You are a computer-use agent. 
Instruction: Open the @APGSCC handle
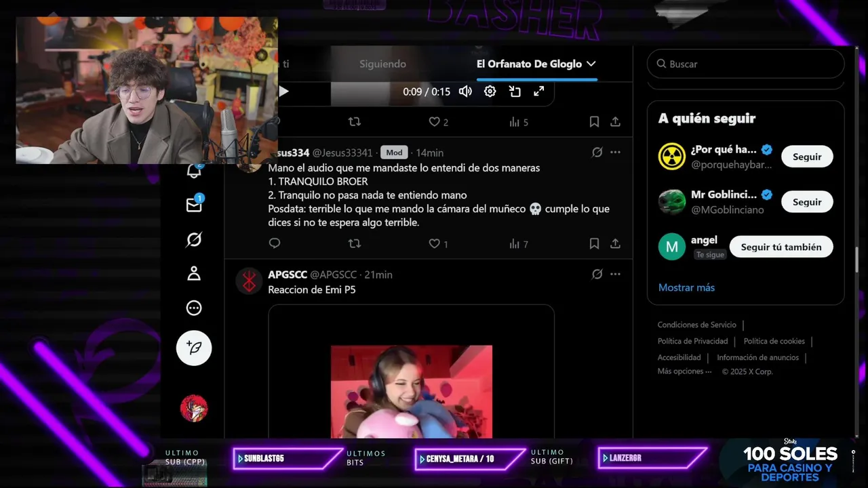(333, 274)
